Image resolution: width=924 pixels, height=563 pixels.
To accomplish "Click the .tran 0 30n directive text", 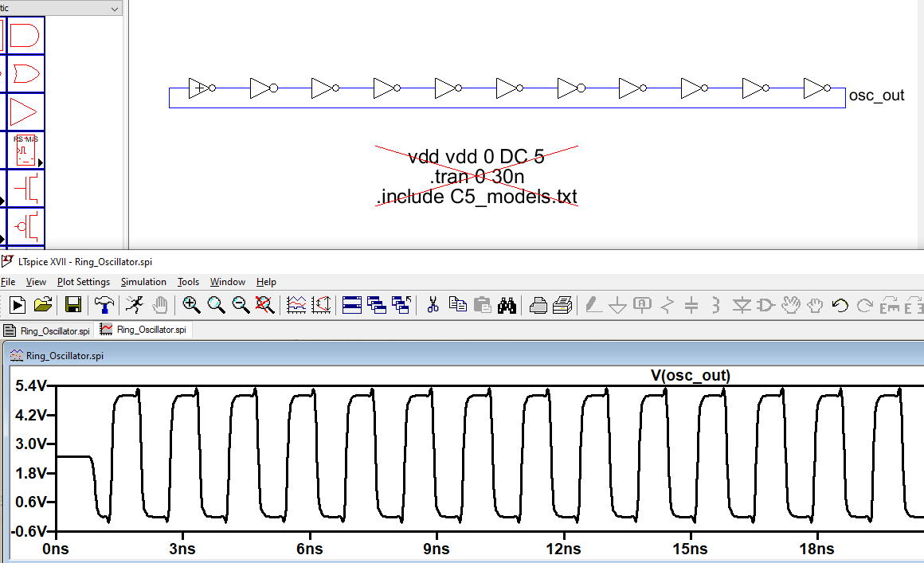I will (476, 176).
